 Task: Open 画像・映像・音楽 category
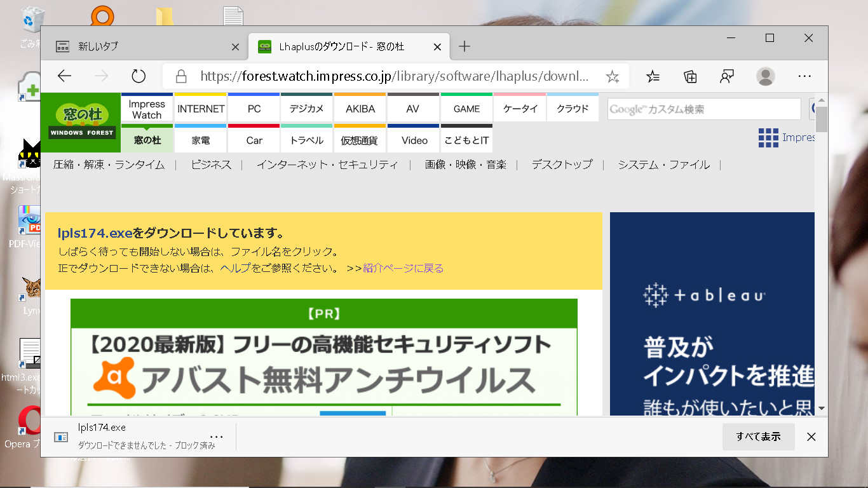466,165
